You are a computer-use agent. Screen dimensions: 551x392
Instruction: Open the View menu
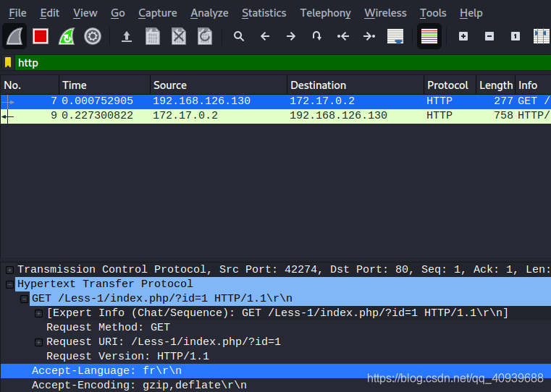pos(85,13)
